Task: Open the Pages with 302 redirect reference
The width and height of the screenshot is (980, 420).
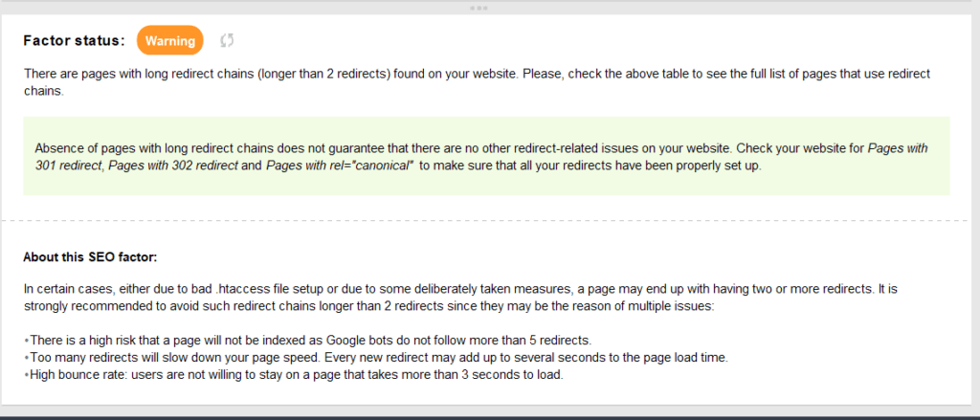Action: [173, 166]
